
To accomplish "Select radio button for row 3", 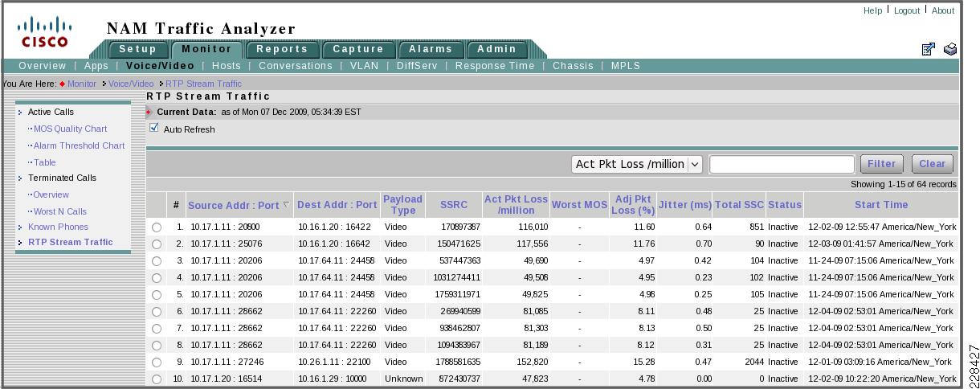I will [x=157, y=261].
